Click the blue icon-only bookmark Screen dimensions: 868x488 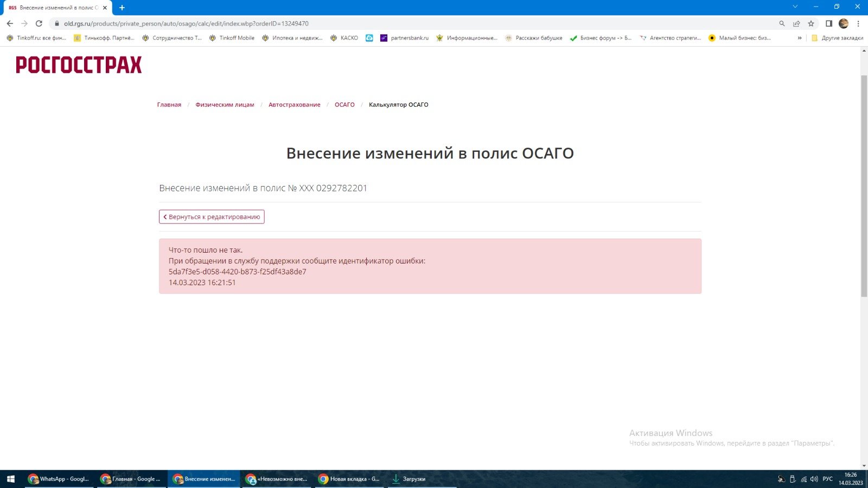point(369,38)
